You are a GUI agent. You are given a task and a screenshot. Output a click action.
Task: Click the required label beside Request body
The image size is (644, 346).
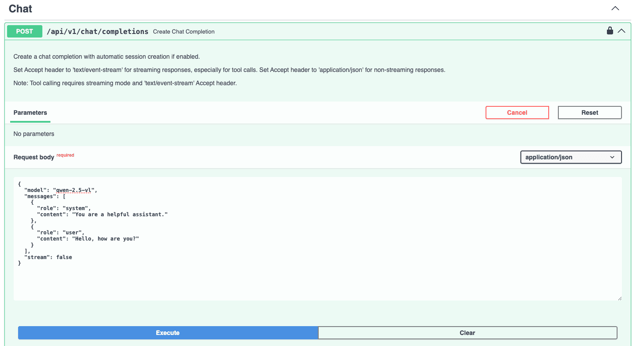tap(65, 155)
